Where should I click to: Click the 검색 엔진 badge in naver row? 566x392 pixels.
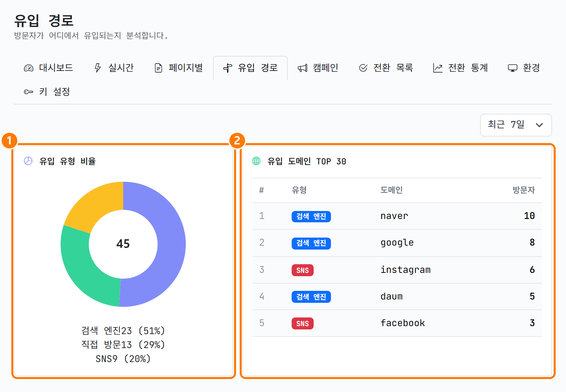point(311,216)
